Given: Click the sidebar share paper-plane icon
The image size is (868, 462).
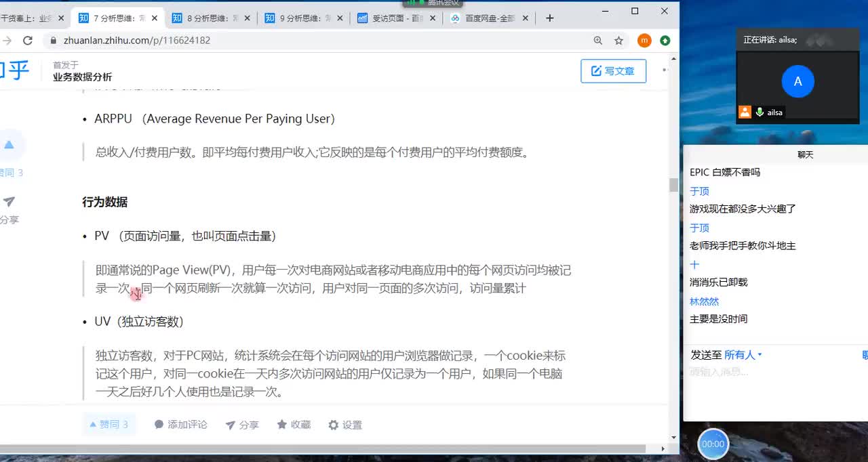Looking at the screenshot, I should 9,201.
